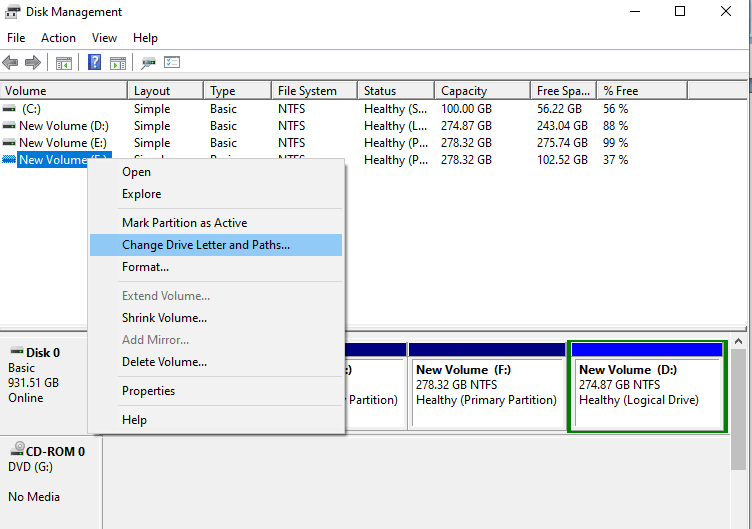Image resolution: width=752 pixels, height=529 pixels.
Task: Sort by the Layout column header
Action: [x=165, y=91]
